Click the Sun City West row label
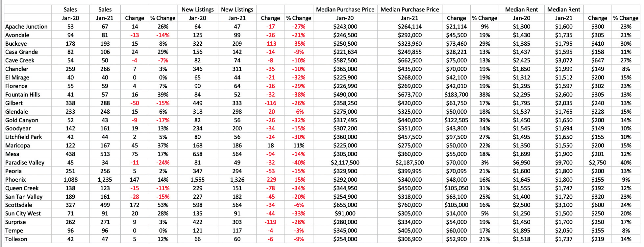644x247 pixels. (23, 213)
